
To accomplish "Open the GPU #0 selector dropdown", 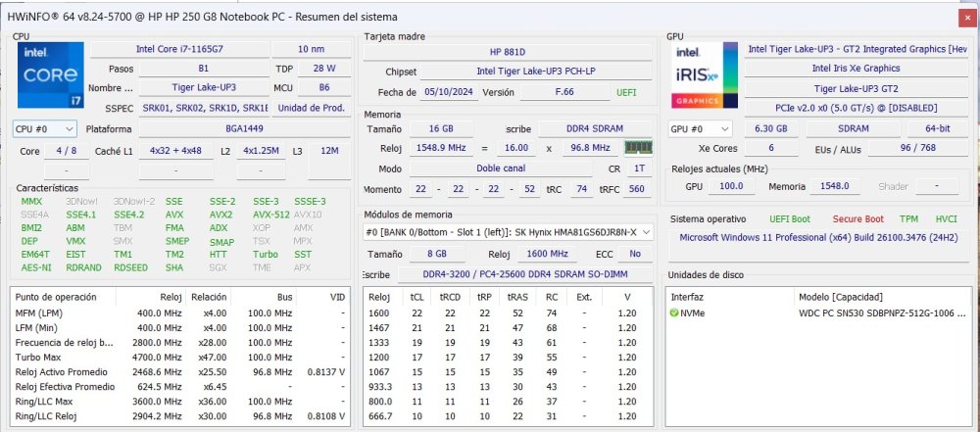I will point(700,129).
